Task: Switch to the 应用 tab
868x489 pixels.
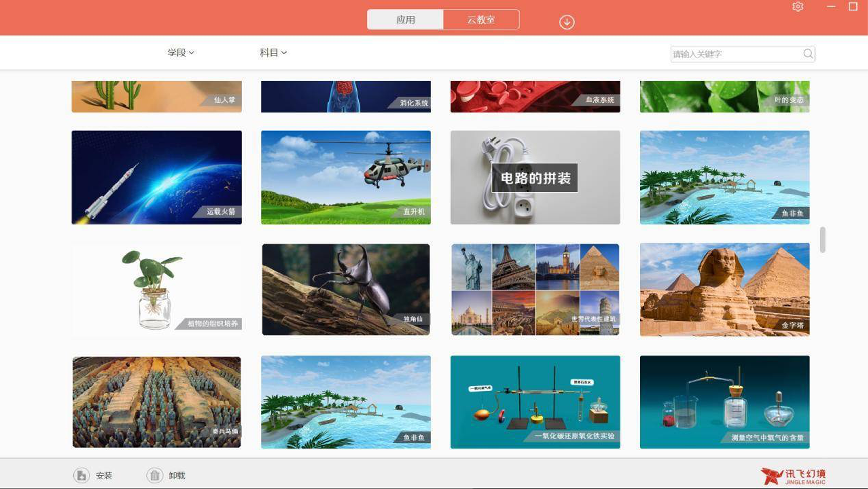Action: coord(405,20)
